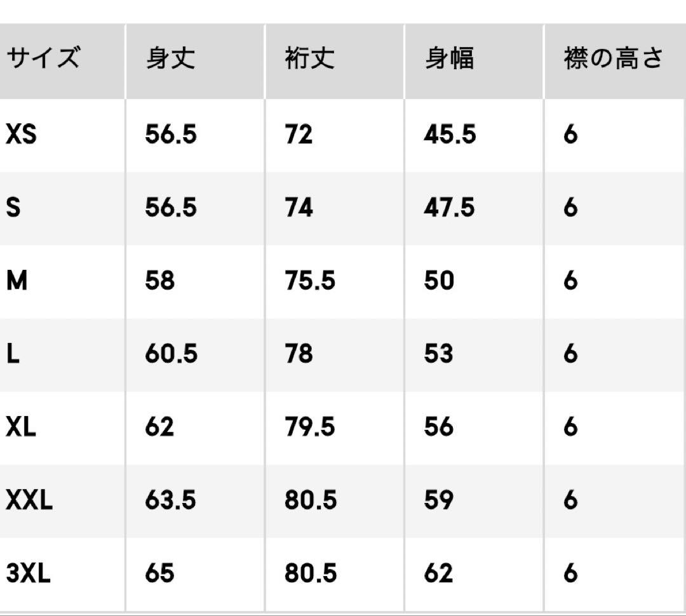Click the 45.5 value in XS row
This screenshot has width=686, height=616.
point(450,135)
